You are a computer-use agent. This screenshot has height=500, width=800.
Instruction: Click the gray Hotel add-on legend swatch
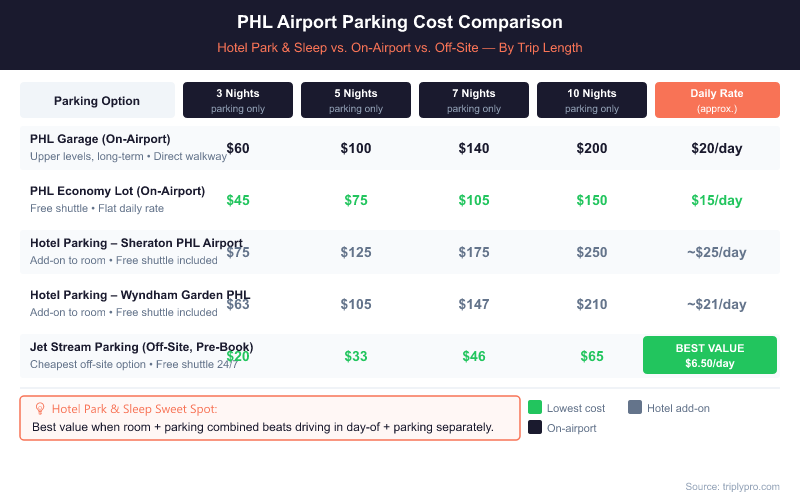[634, 407]
